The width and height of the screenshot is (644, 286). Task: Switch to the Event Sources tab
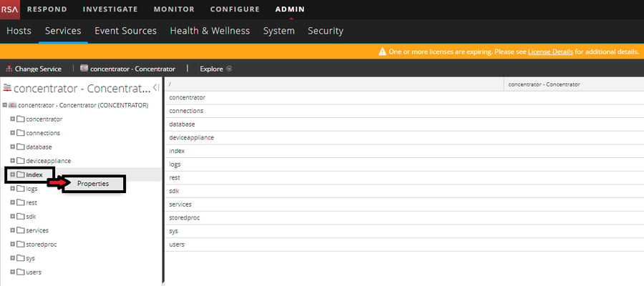click(126, 31)
